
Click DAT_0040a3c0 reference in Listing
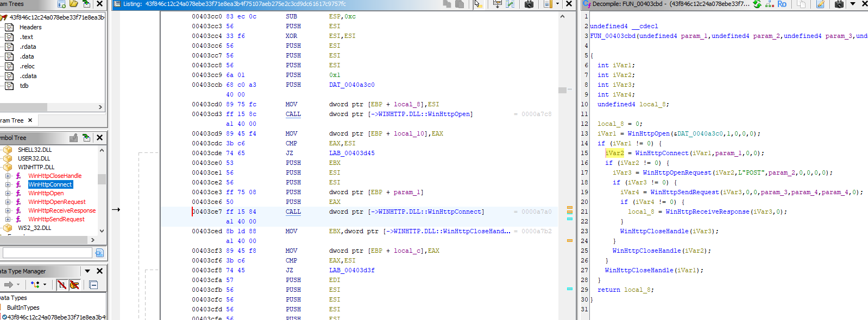click(352, 85)
